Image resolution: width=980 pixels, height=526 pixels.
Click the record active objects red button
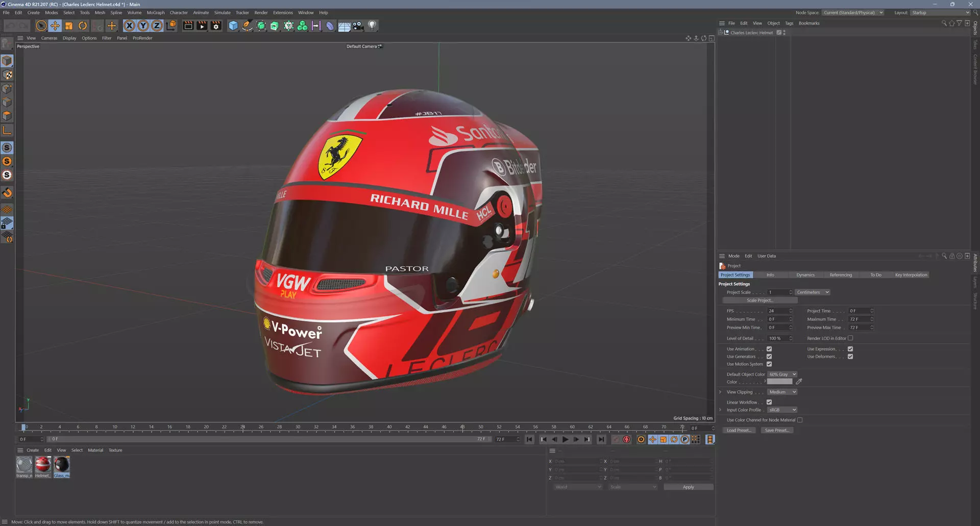coord(627,439)
